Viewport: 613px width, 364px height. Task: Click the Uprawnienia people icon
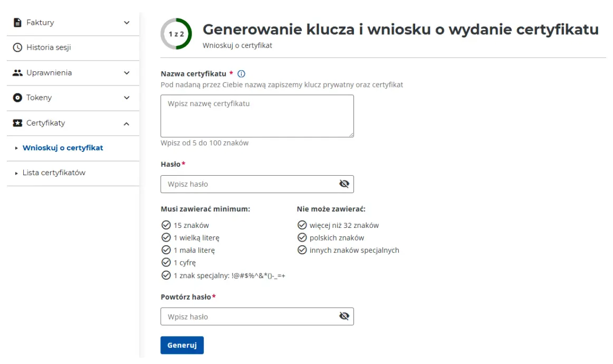(17, 73)
